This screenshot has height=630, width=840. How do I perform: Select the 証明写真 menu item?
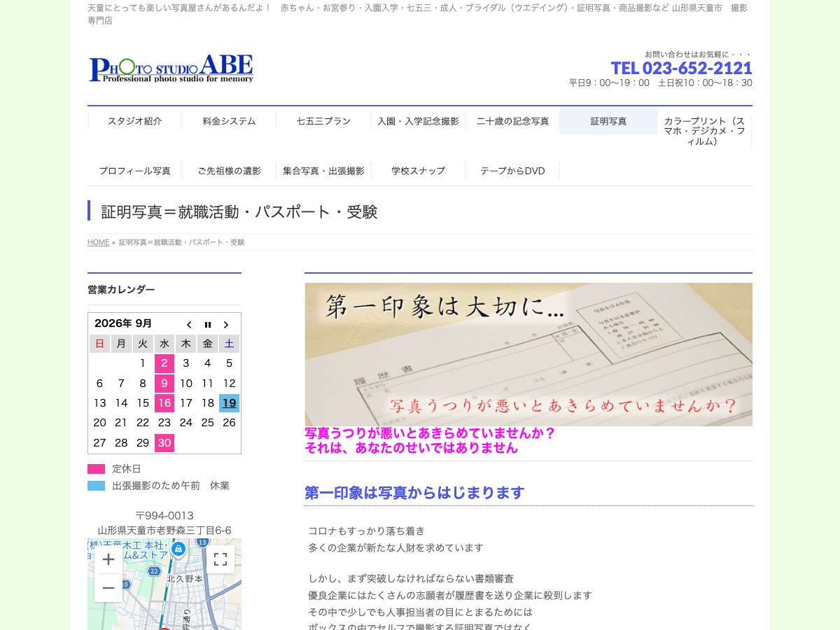point(608,121)
